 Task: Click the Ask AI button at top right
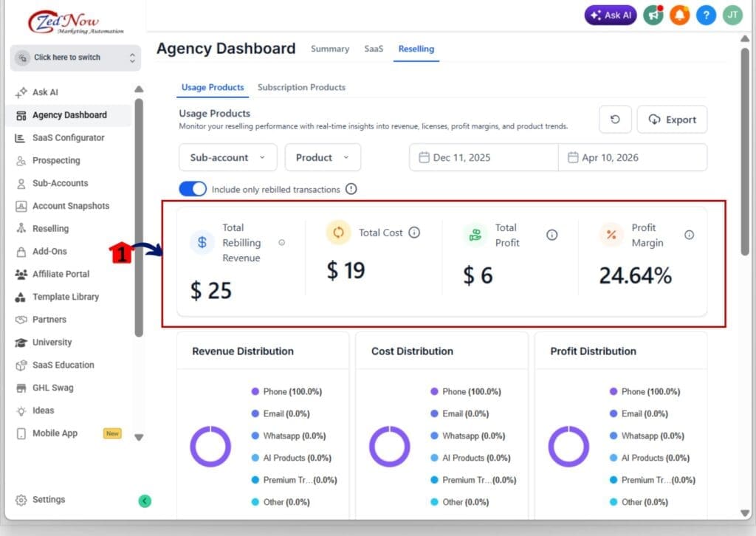[610, 15]
